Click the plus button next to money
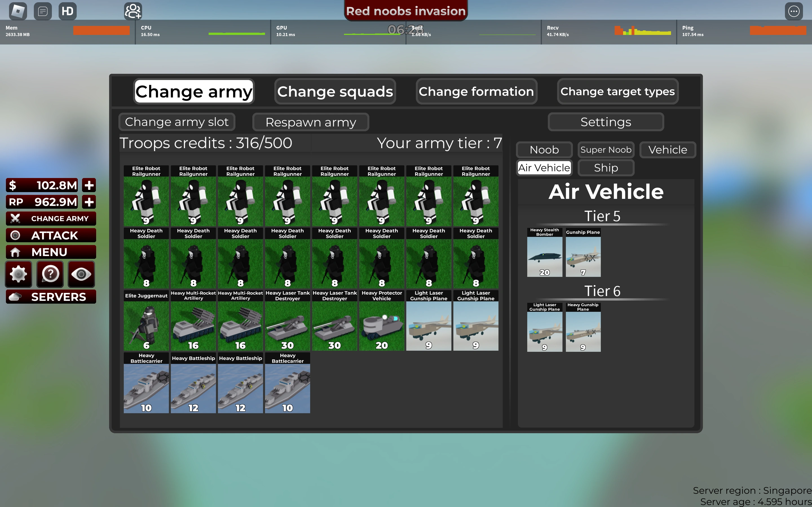This screenshot has height=507, width=812. click(x=89, y=185)
